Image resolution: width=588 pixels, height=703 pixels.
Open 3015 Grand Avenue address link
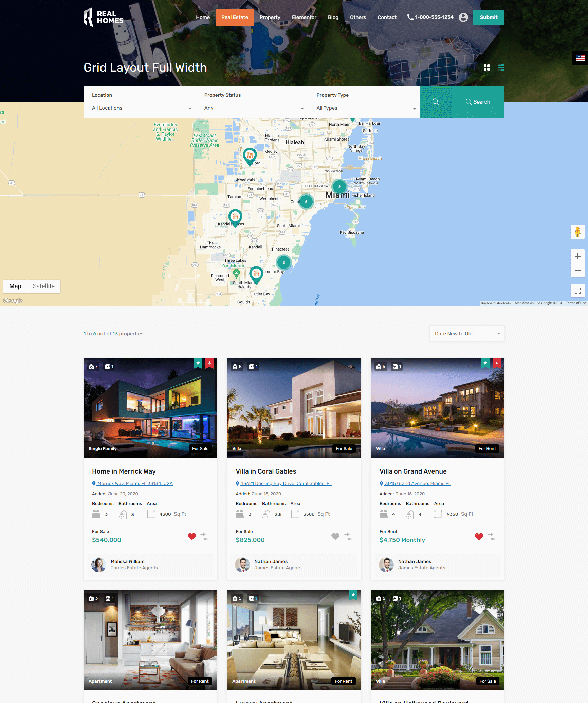415,483
